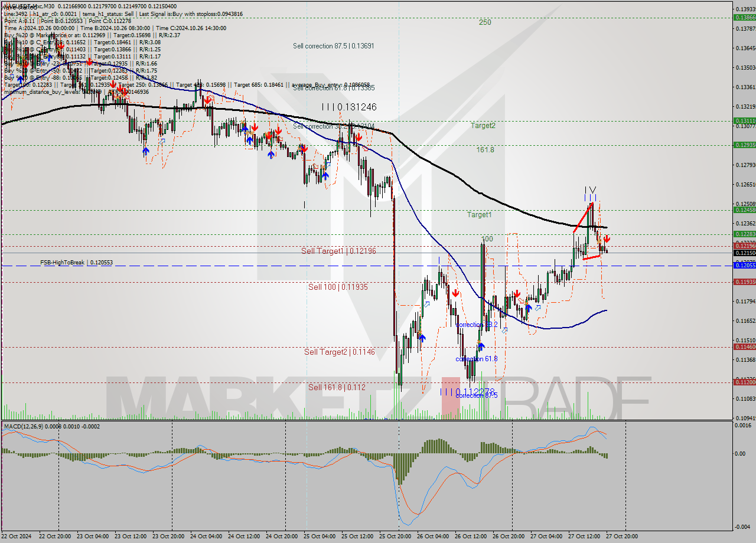Select the 'Sell 100 | 0.11935' label

338,287
